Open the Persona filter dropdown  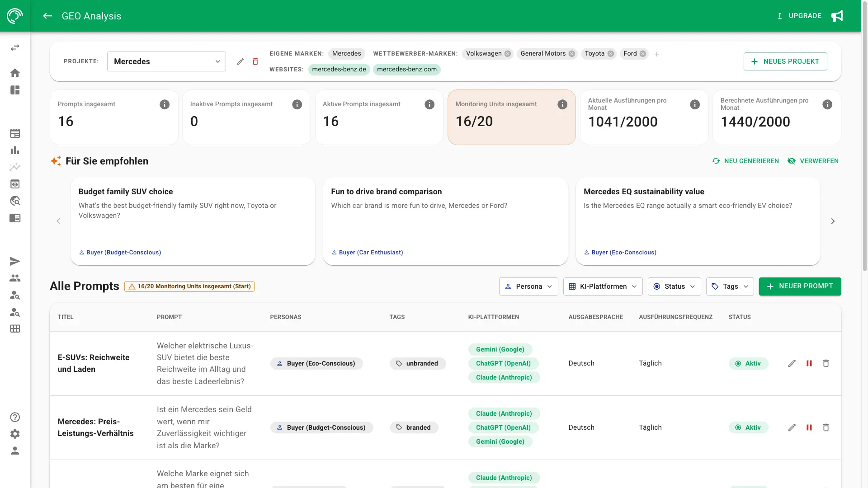pyautogui.click(x=528, y=286)
